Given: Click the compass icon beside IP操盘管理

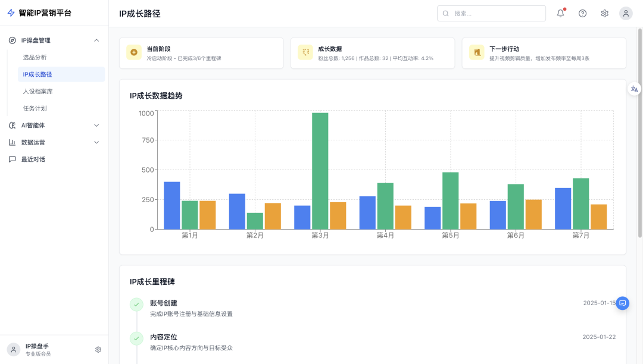Looking at the screenshot, I should pos(13,40).
